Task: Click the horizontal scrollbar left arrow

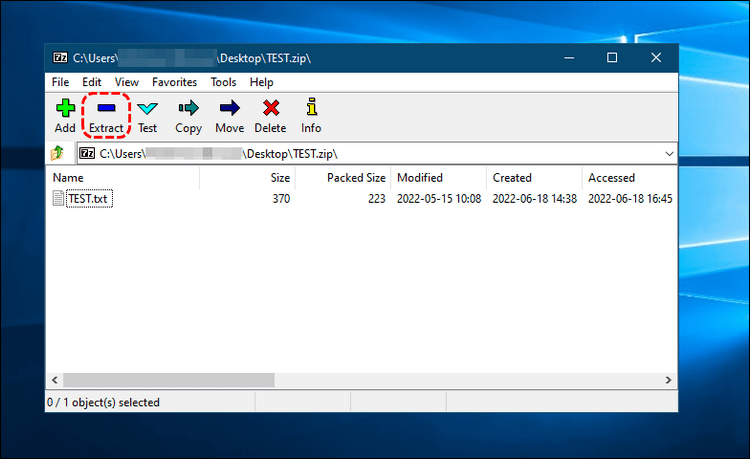Action: [x=55, y=380]
